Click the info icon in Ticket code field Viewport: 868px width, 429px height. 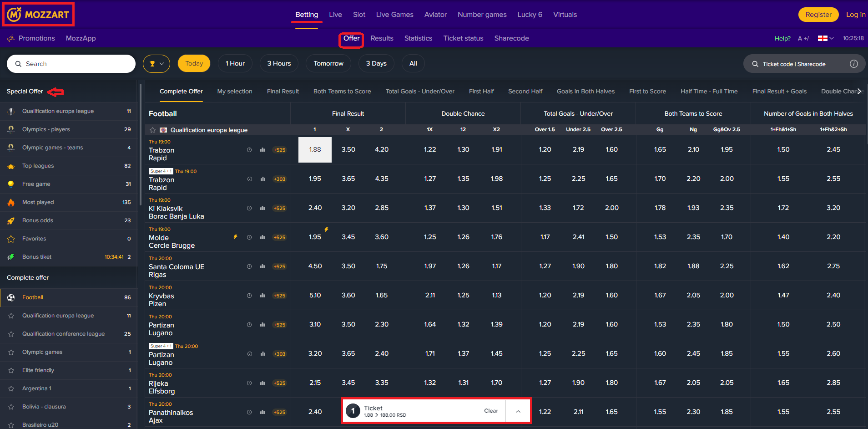click(x=854, y=64)
